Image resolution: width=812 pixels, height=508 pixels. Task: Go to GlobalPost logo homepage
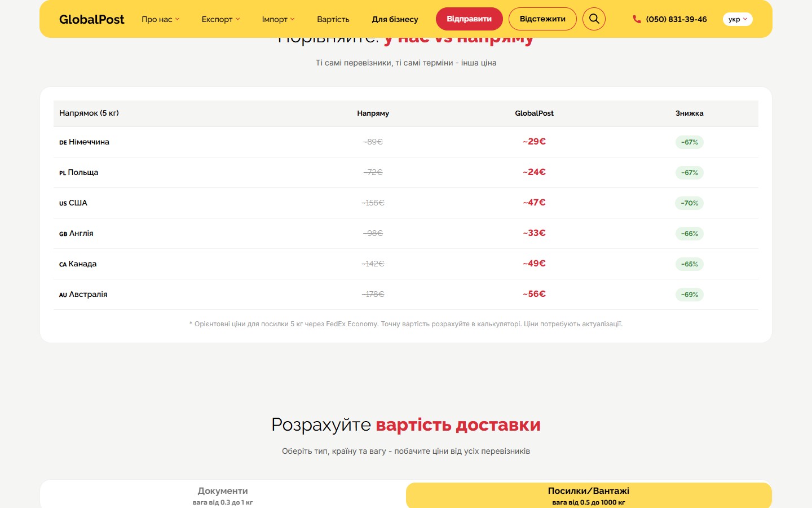tap(92, 19)
